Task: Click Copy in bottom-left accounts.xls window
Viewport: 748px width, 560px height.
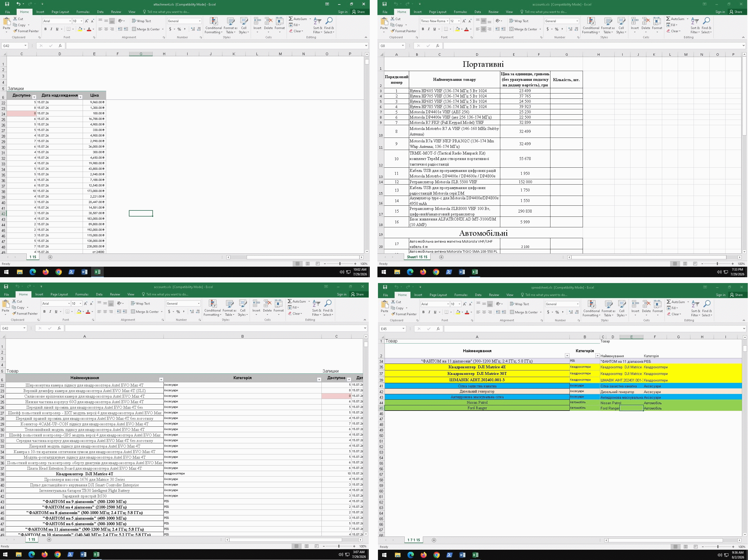Action: pos(18,308)
